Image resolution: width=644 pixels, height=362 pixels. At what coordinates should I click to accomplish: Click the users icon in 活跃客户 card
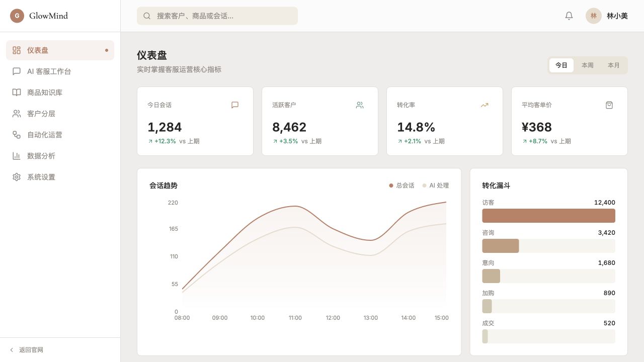pos(360,105)
